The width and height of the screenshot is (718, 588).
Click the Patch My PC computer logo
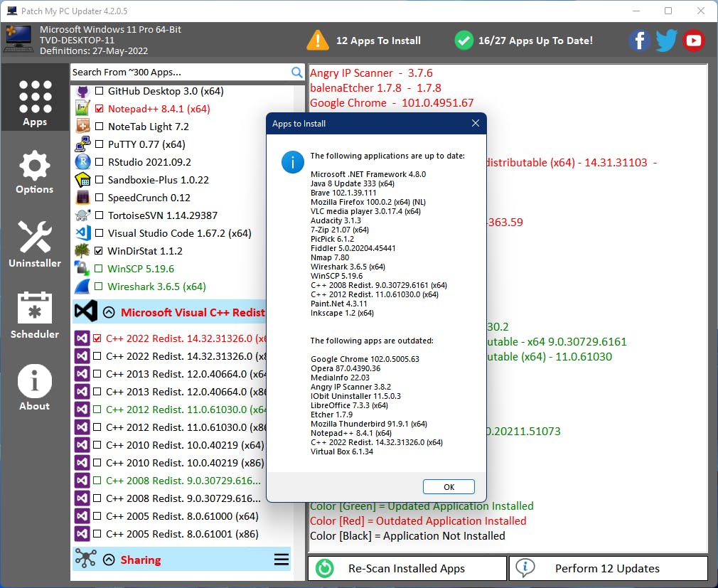(18, 39)
